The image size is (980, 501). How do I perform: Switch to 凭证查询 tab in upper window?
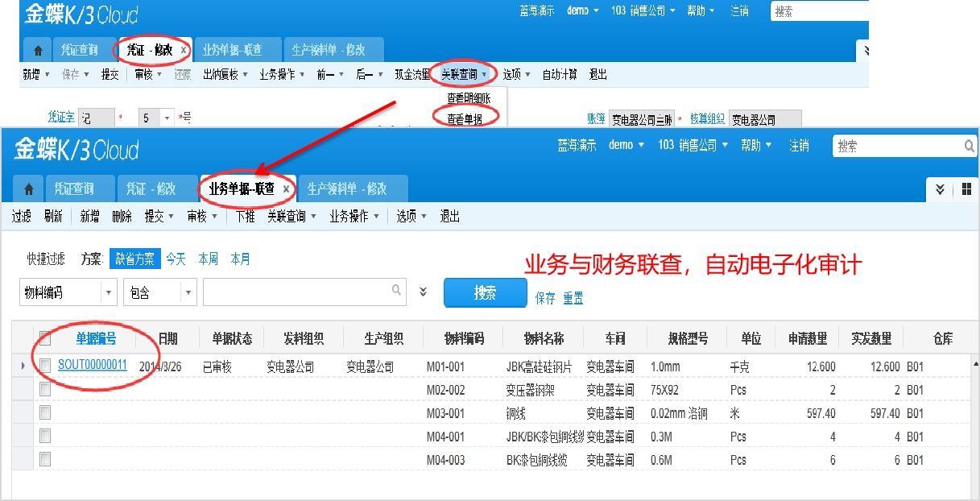80,50
